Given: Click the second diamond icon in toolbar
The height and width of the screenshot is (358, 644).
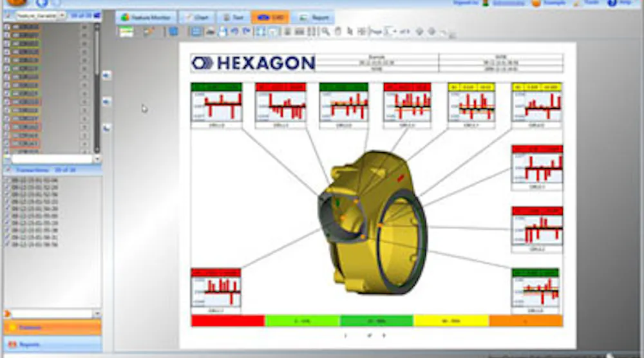Looking at the screenshot, I should click(431, 32).
